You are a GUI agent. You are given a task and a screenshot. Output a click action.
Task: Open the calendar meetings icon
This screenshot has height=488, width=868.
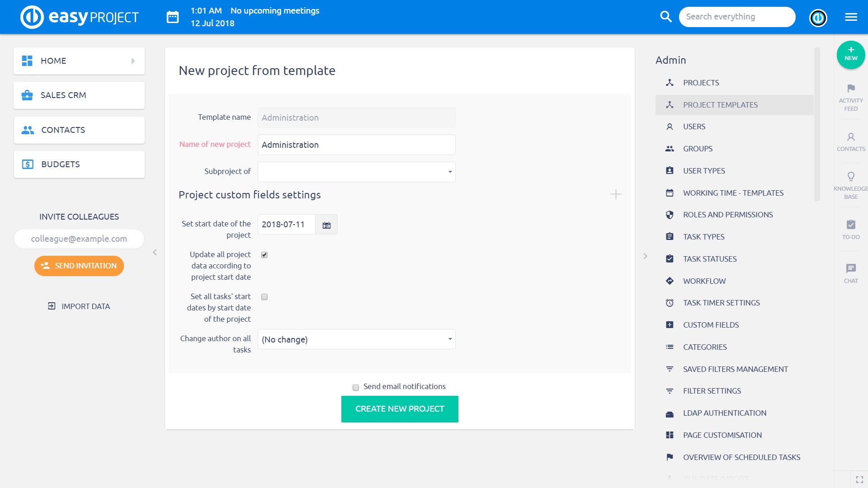173,17
